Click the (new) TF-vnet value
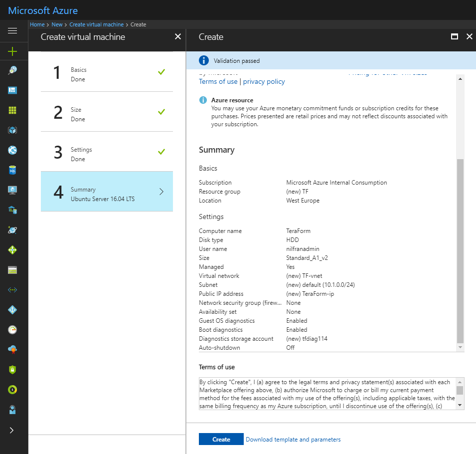 pyautogui.click(x=304, y=276)
